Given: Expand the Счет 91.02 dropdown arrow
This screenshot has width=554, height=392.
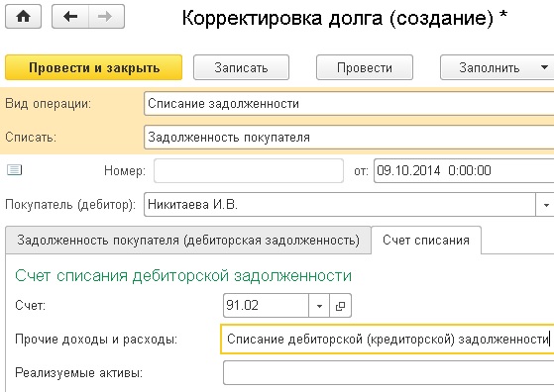Looking at the screenshot, I should point(319,306).
